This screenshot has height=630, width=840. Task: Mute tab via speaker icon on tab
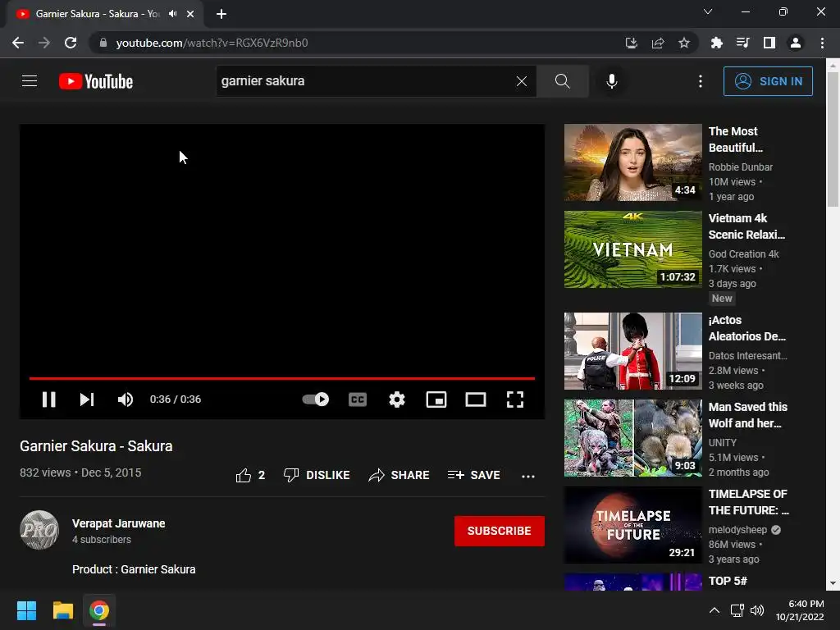(172, 14)
